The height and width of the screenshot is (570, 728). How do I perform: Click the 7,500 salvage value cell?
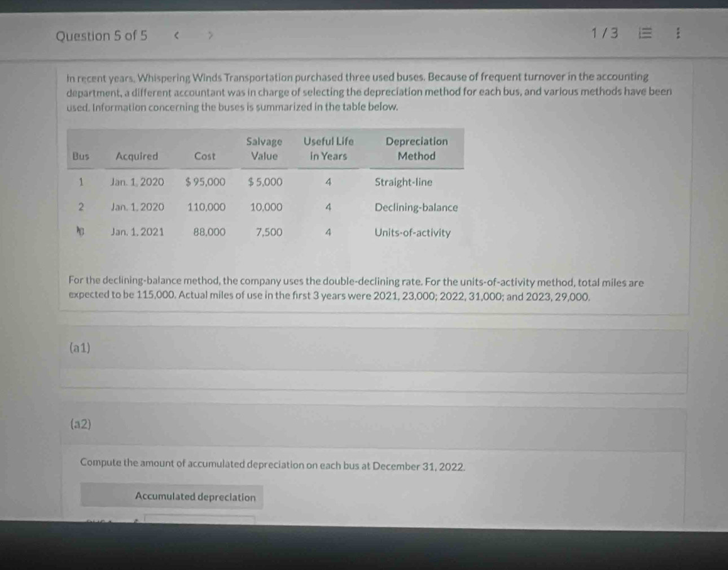click(x=269, y=232)
